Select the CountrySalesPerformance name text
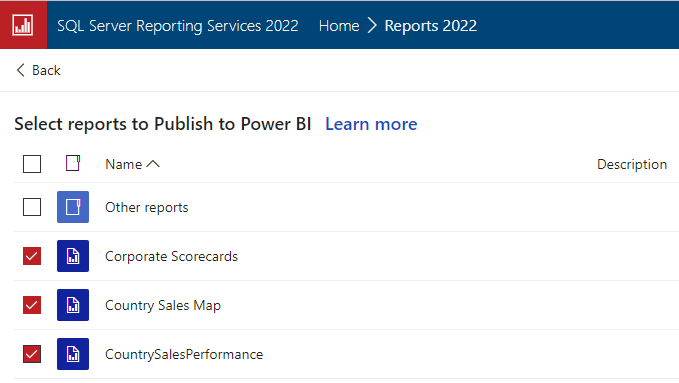The width and height of the screenshot is (679, 383). click(184, 354)
